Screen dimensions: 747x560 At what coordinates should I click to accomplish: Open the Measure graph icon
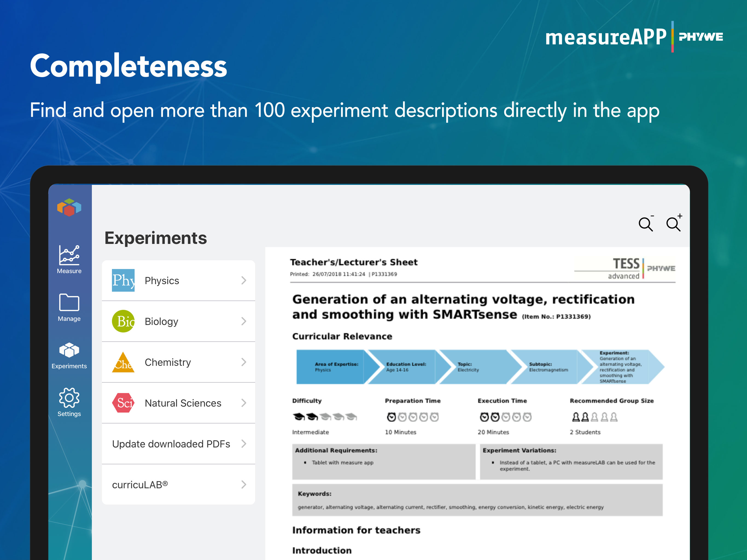pyautogui.click(x=69, y=256)
